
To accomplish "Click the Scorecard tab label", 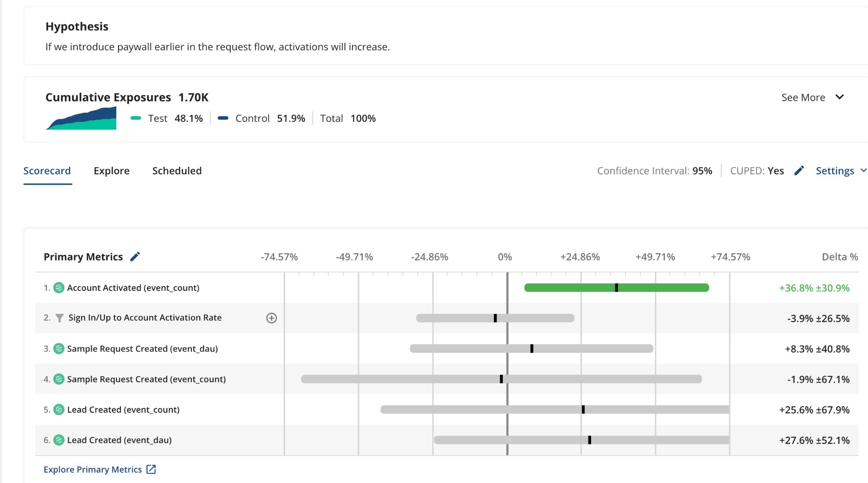I will tap(47, 170).
